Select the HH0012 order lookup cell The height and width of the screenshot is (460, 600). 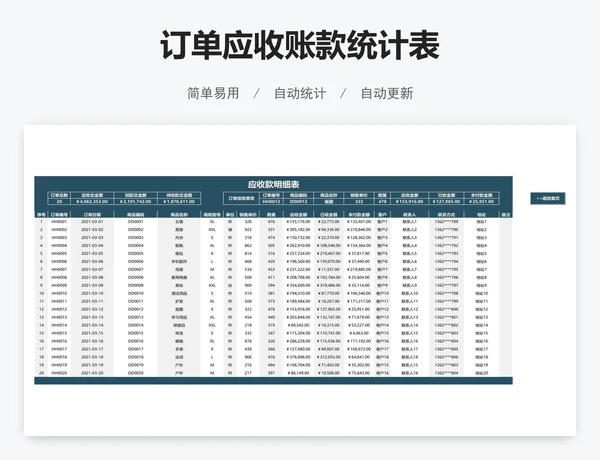point(271,201)
